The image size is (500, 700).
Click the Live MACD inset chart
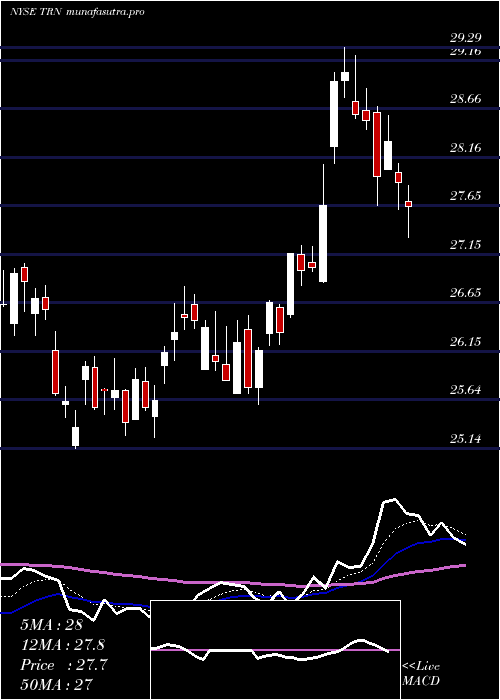[x=275, y=650]
